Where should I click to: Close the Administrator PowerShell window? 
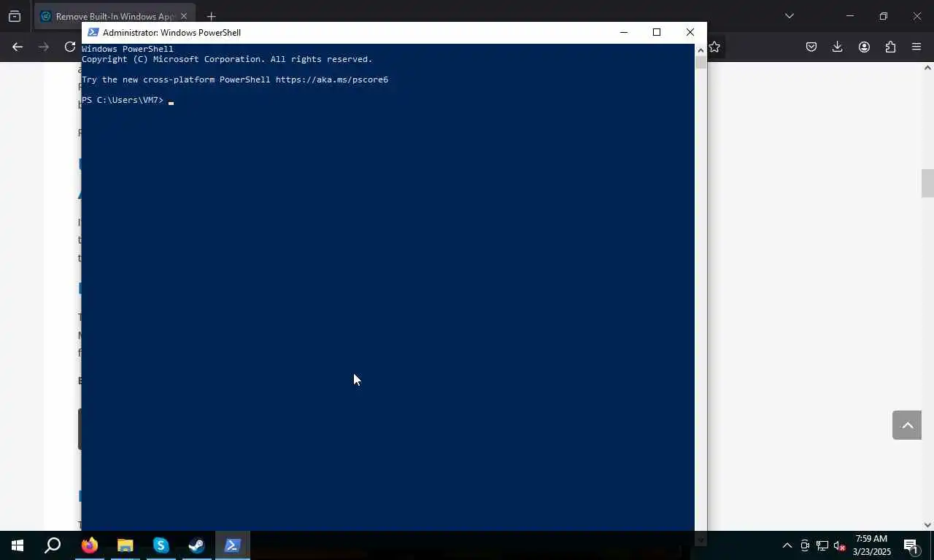click(x=690, y=32)
